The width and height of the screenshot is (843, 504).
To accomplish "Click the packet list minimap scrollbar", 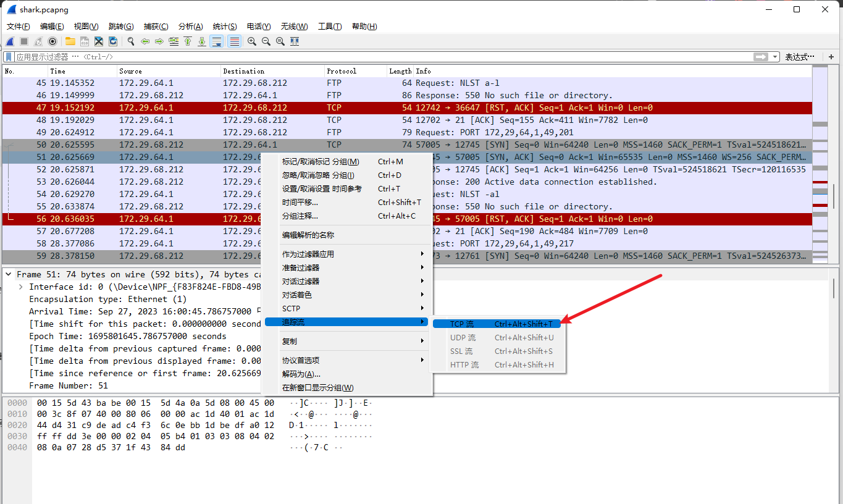I will 820,164.
